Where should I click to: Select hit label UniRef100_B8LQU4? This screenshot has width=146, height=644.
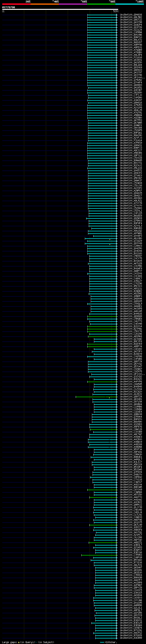[x=131, y=65]
